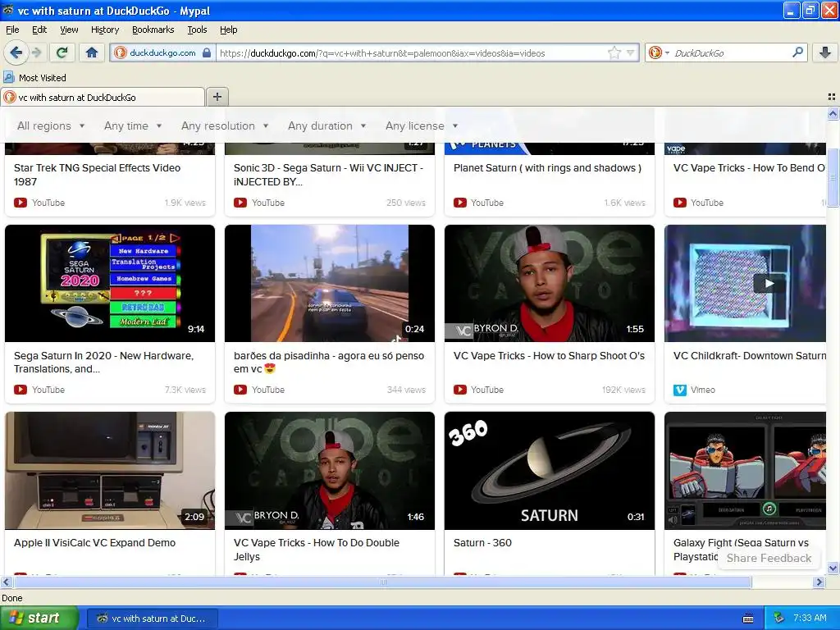Image resolution: width=840 pixels, height=630 pixels.
Task: Open the Sharp Shoot O's video thumbnail
Action: click(x=550, y=283)
